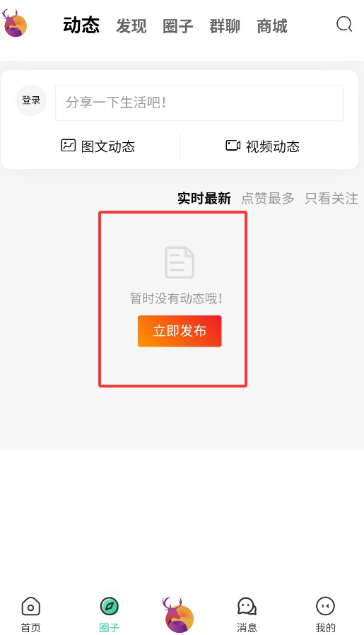Tap the center deer logo in bottom bar
Screen dimensions: 364x635
[x=178, y=614]
